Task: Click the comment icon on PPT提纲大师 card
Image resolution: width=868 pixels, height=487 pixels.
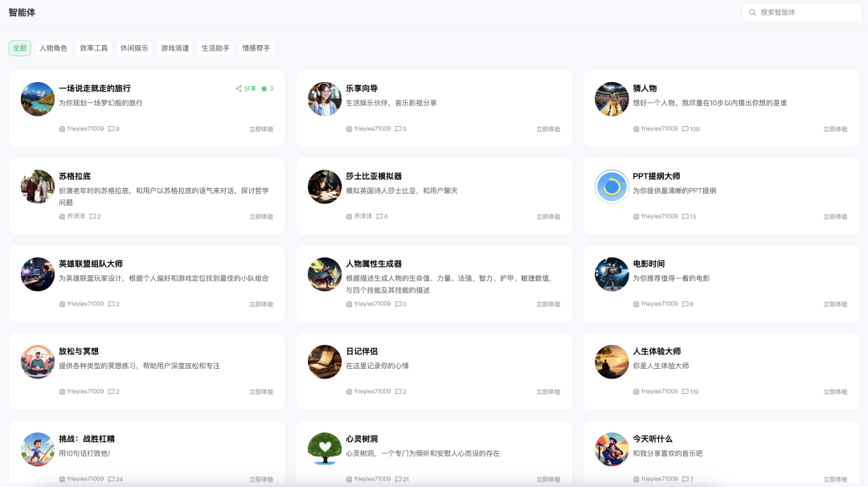Action: [x=686, y=216]
